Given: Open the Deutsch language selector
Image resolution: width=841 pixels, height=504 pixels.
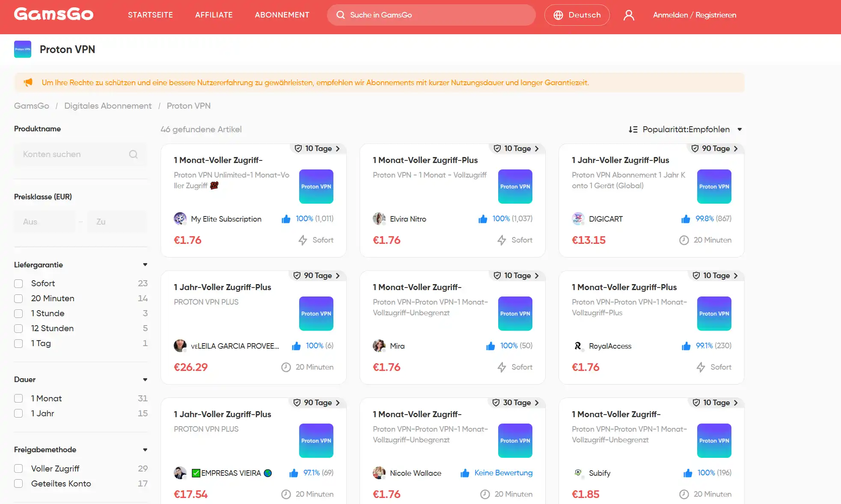Looking at the screenshot, I should (x=577, y=15).
